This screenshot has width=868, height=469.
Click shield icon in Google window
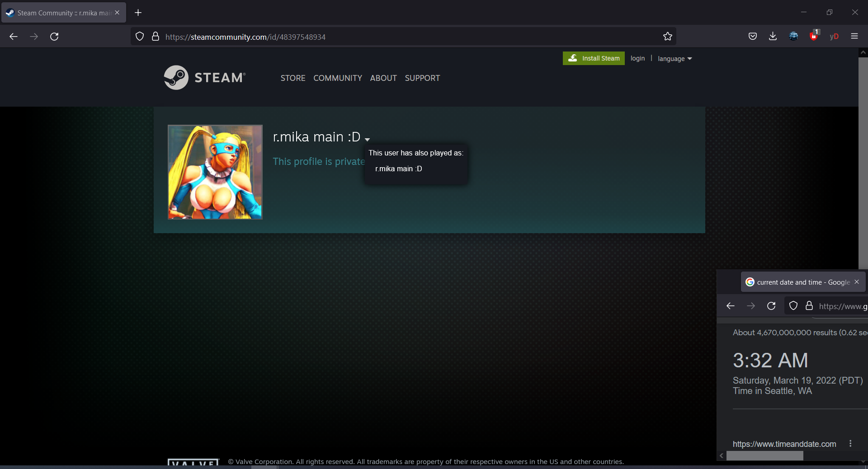coord(793,306)
